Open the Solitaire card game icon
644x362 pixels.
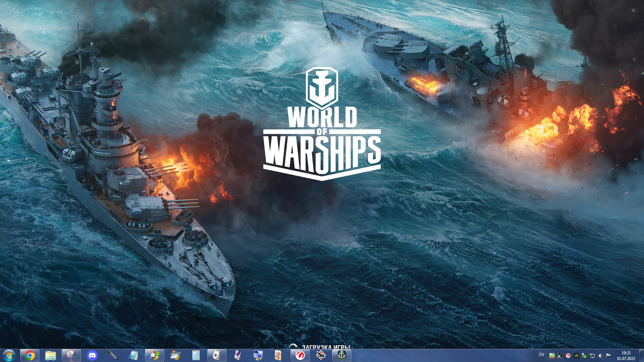point(217,355)
